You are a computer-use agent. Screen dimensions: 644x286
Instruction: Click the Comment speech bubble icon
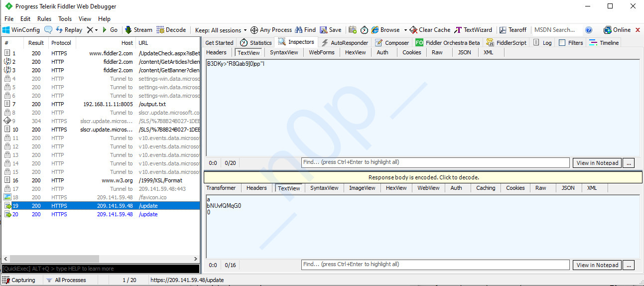coord(48,30)
